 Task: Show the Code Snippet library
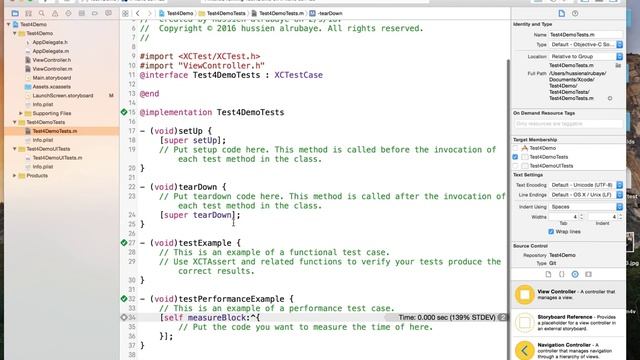click(x=562, y=274)
